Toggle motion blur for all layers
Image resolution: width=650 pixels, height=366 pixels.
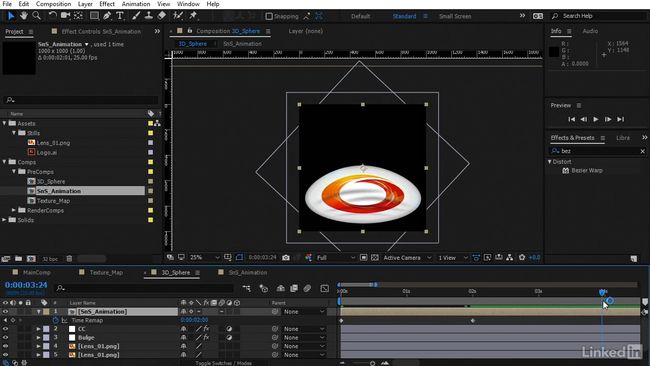coord(307,288)
